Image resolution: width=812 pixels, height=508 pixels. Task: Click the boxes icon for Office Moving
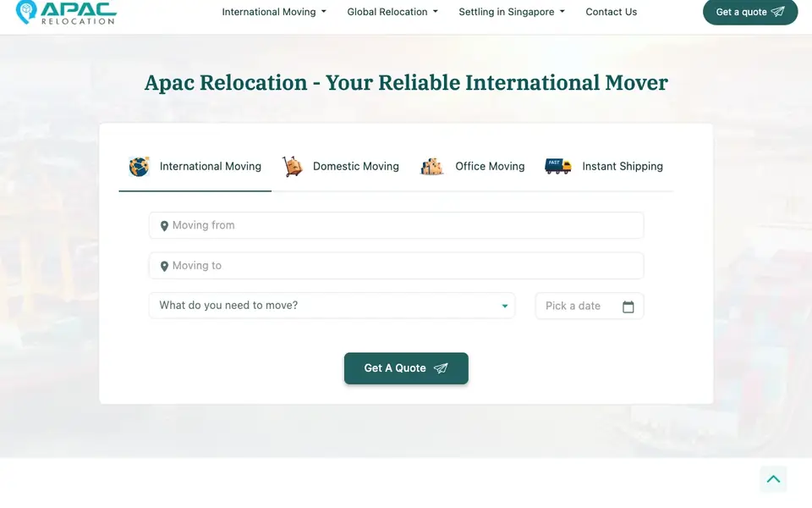coord(432,167)
